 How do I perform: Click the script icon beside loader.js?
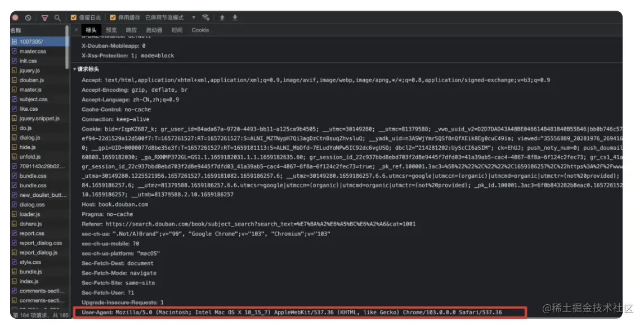(x=15, y=214)
